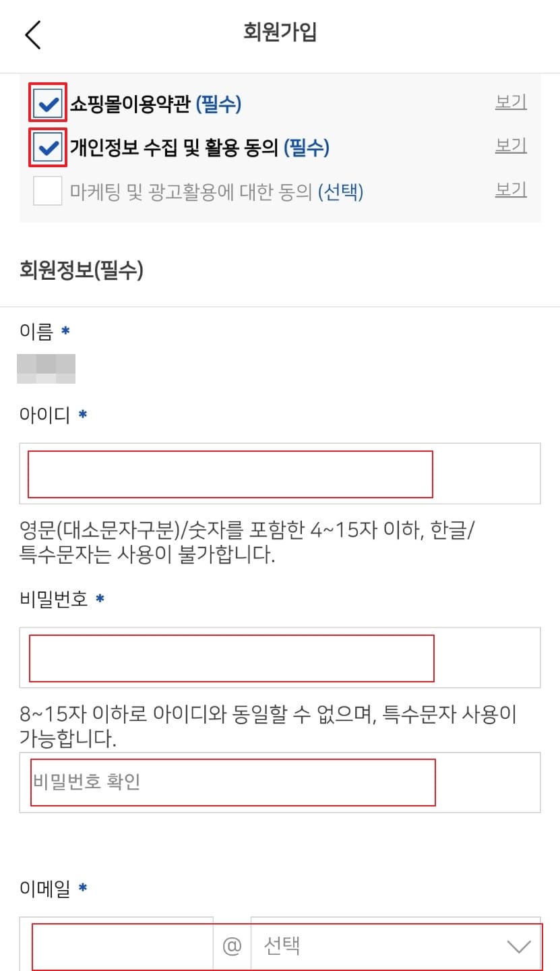Screen dimensions: 560x971
Task: Open 보기 for the shopping mall terms
Action: pos(511,101)
